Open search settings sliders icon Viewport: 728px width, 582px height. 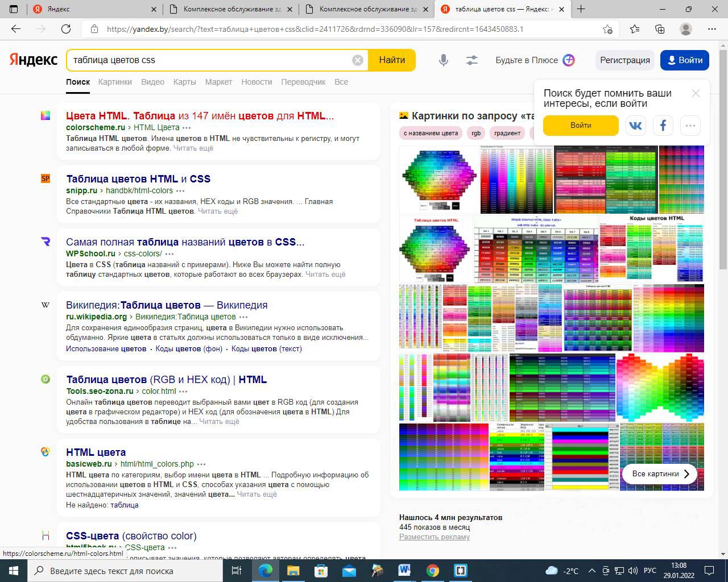click(471, 60)
